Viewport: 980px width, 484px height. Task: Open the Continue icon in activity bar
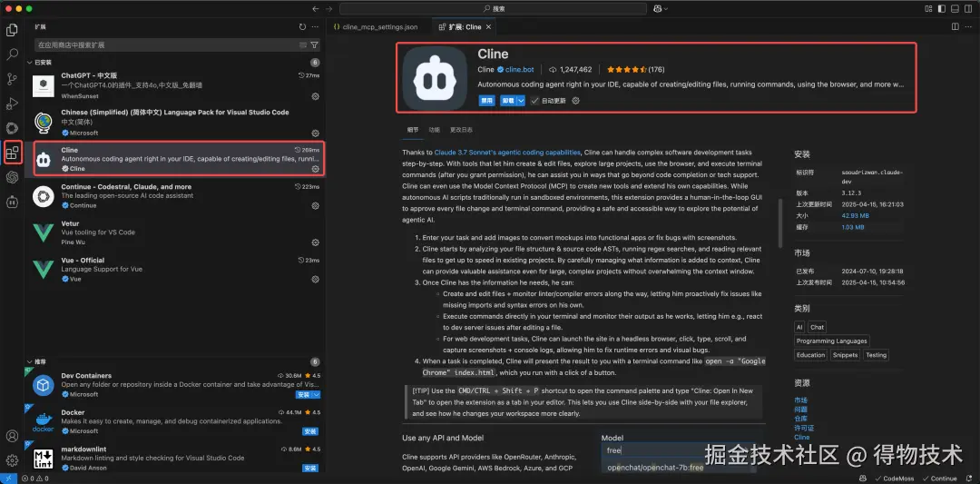click(x=12, y=128)
